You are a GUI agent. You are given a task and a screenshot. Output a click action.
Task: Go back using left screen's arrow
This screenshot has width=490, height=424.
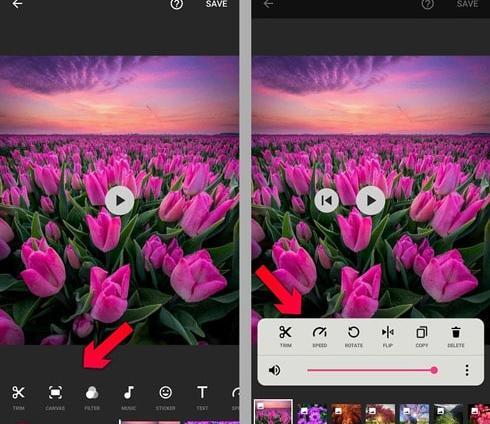click(17, 4)
